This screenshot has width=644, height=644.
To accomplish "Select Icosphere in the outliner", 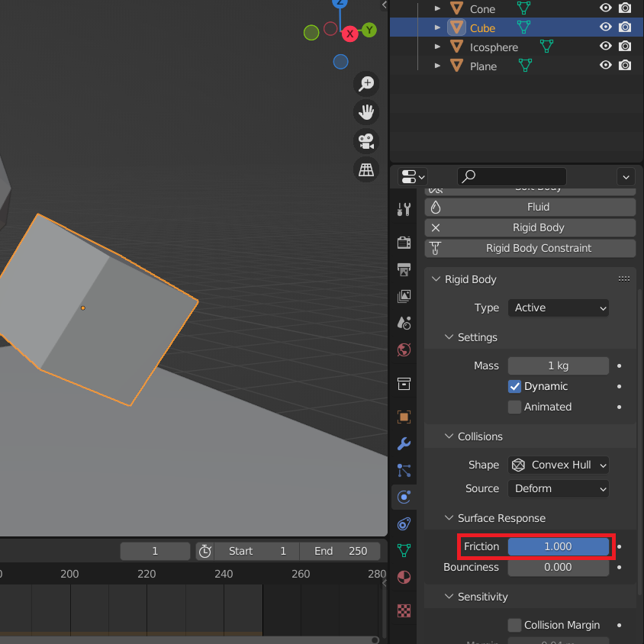I will pyautogui.click(x=494, y=47).
